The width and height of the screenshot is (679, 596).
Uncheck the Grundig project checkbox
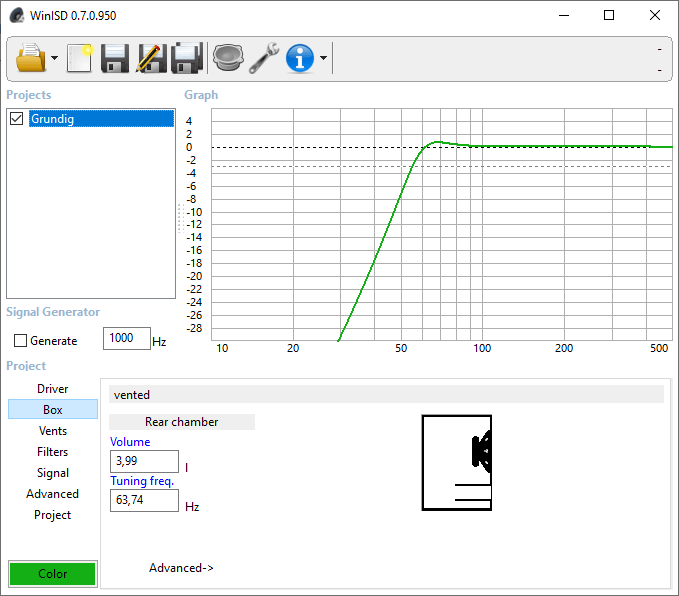pyautogui.click(x=16, y=118)
